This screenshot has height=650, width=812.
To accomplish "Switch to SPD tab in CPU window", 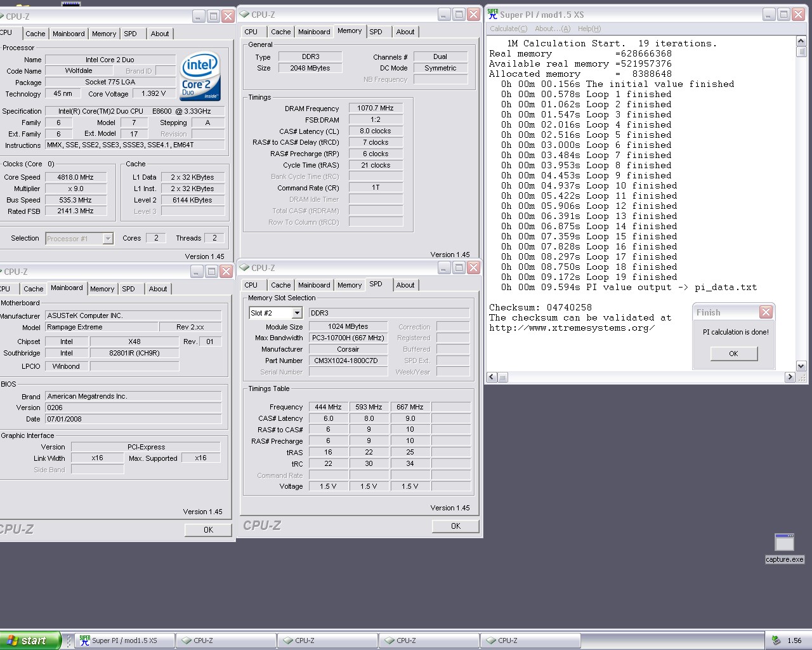I will coord(130,34).
